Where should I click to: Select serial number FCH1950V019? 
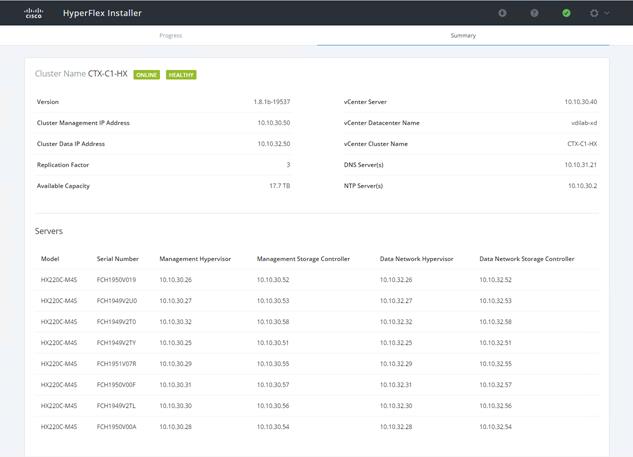click(116, 280)
